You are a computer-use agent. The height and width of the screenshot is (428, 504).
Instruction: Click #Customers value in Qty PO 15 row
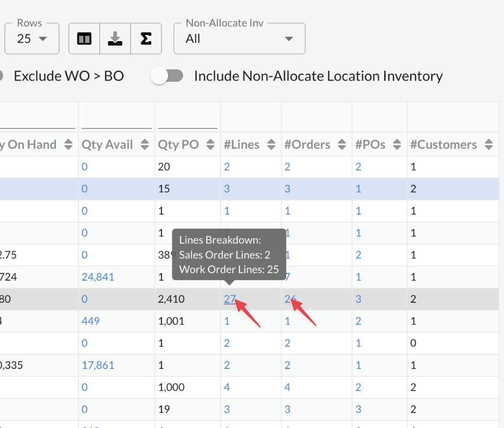(413, 189)
